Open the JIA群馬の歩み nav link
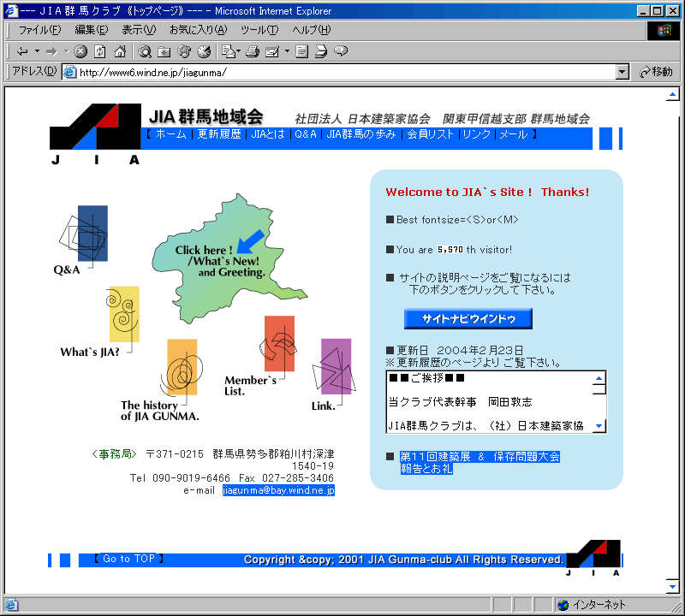 click(361, 134)
